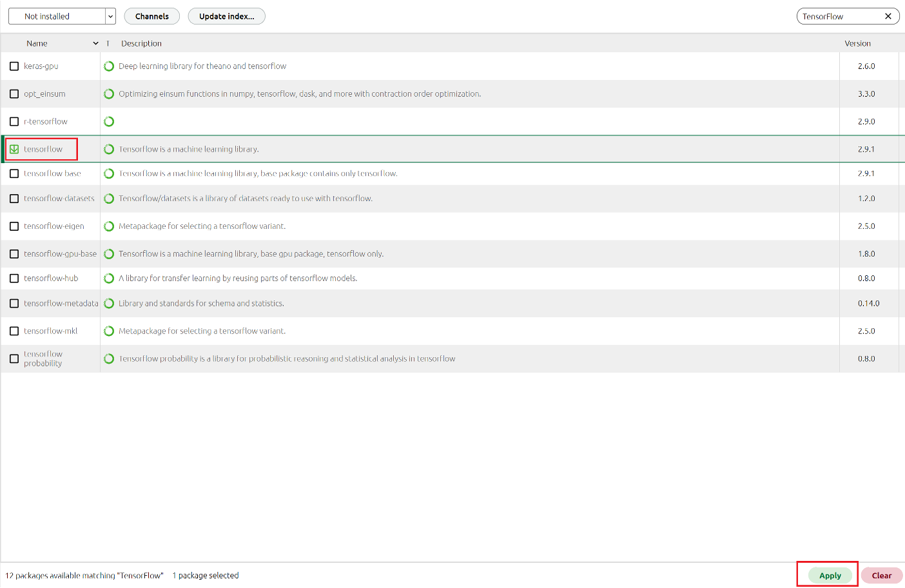Tick the tensorflow-gpu-base package checkbox
Screen dimensions: 905x588
(x=14, y=254)
